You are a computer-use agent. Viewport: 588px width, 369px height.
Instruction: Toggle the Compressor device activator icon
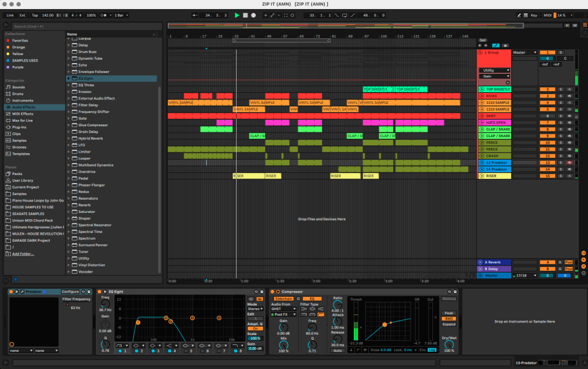(273, 292)
